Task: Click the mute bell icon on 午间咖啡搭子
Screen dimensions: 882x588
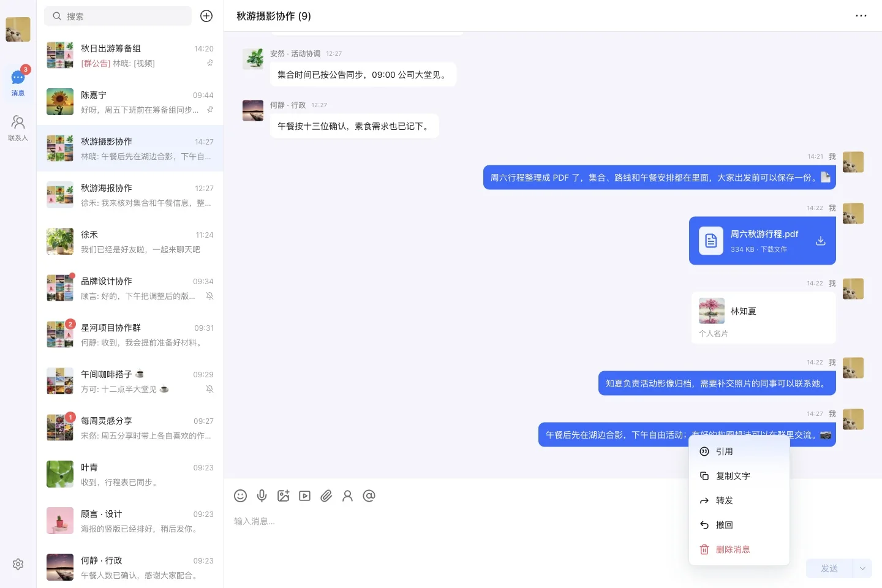Action: click(209, 389)
